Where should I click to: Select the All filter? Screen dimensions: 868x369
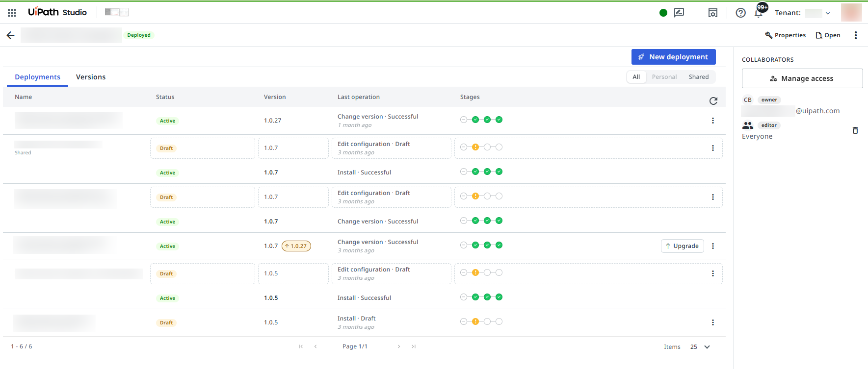tap(636, 77)
